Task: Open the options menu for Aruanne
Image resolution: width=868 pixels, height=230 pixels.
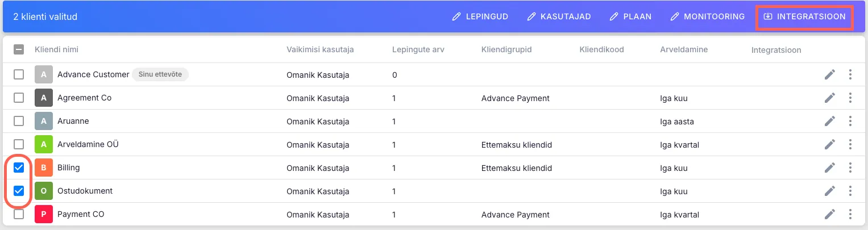Action: pos(850,121)
